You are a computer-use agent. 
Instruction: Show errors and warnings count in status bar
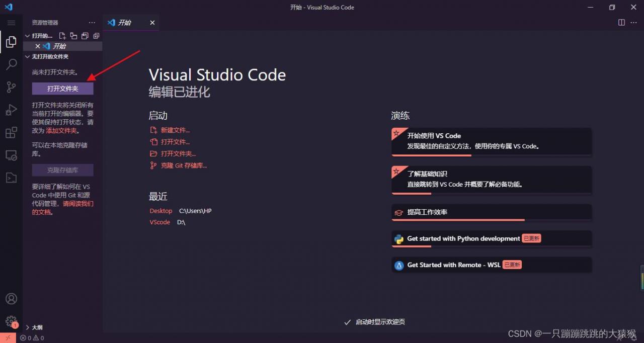click(32, 338)
